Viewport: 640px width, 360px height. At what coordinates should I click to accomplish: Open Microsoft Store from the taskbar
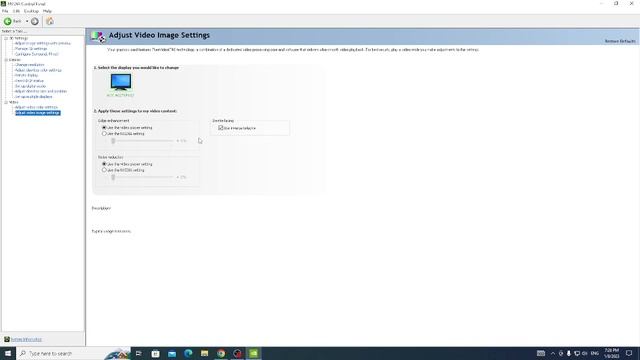click(x=156, y=353)
